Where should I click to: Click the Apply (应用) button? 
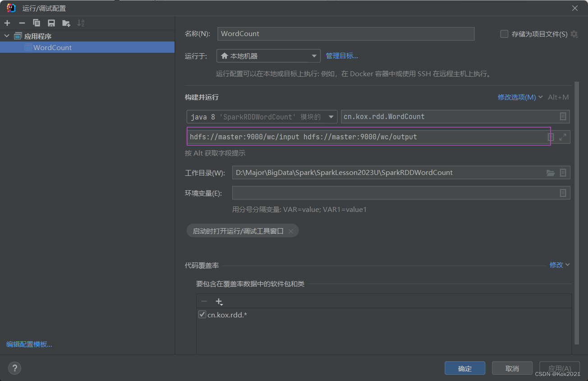[x=560, y=368]
